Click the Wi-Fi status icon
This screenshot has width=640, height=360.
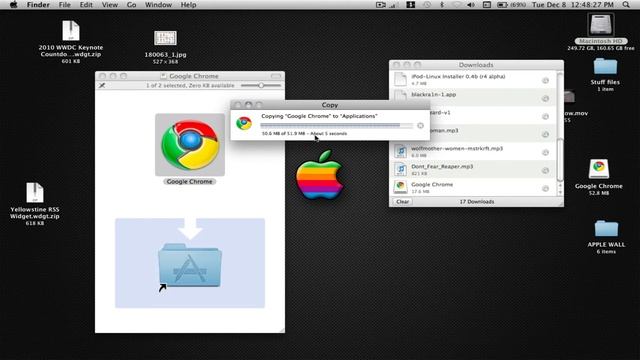pos(456,5)
